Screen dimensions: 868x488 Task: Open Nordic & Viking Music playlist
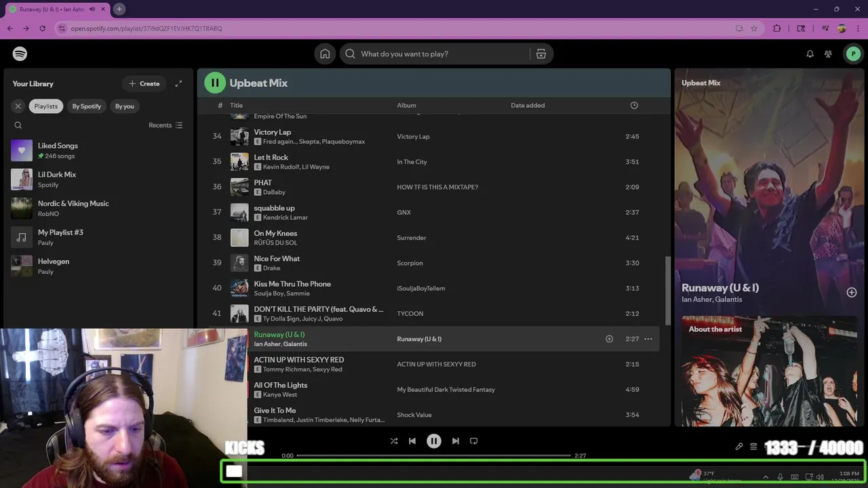[98, 208]
